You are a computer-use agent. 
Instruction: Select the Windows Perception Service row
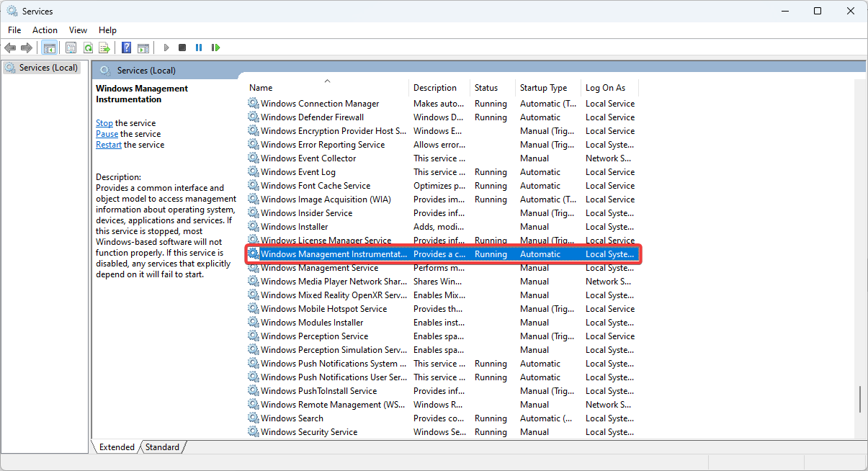[x=442, y=336]
